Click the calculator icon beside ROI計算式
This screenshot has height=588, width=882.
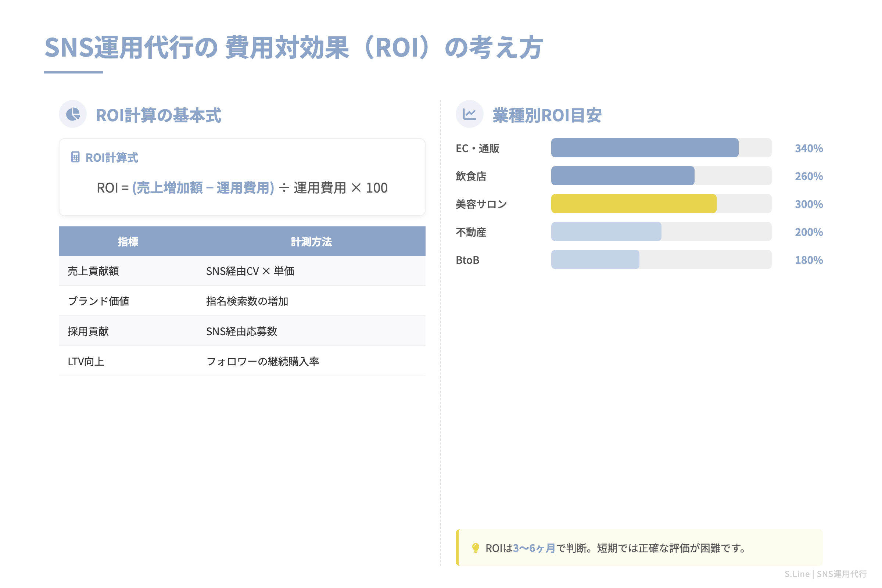pyautogui.click(x=76, y=157)
